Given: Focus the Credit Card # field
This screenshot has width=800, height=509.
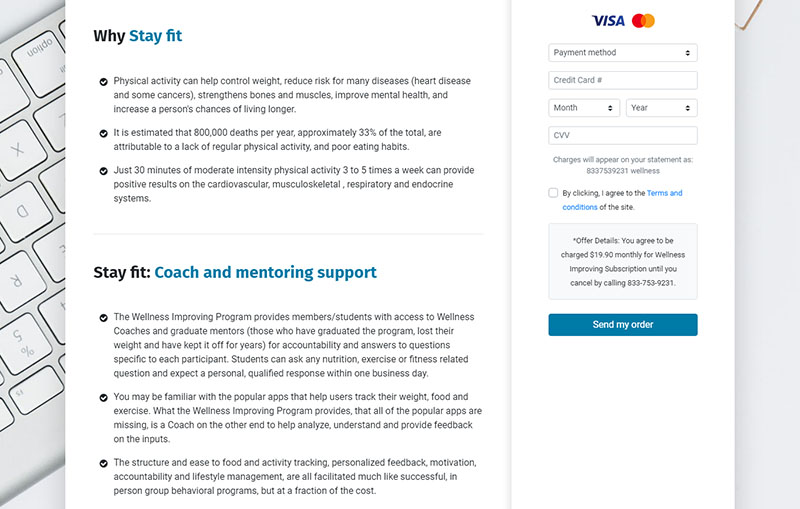Looking at the screenshot, I should [622, 81].
